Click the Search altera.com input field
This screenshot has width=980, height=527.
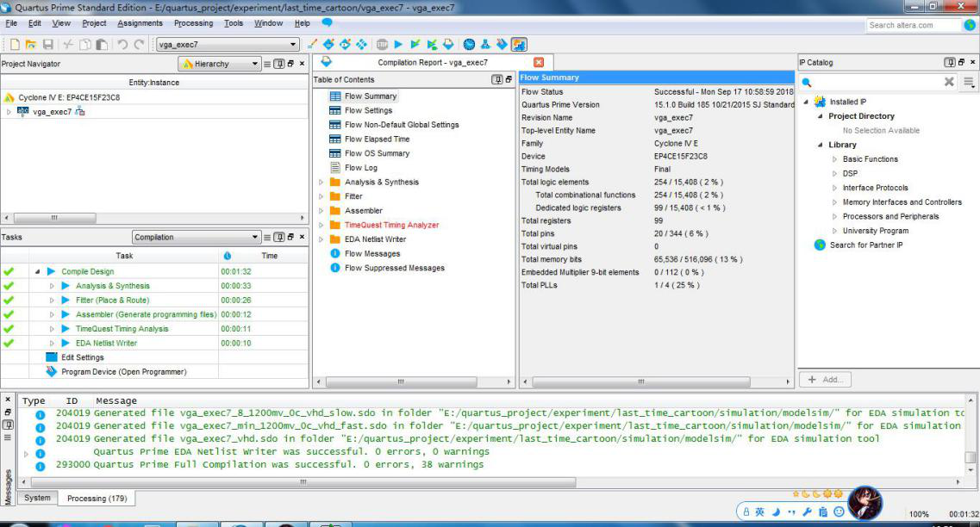913,25
